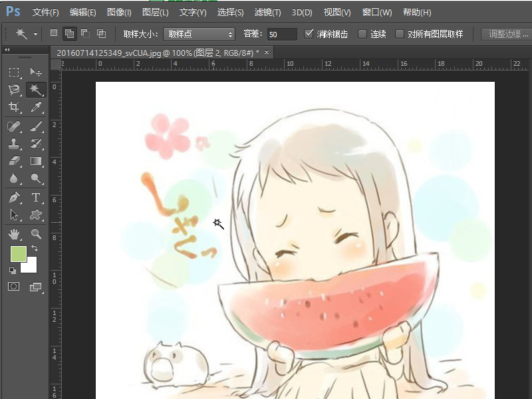Select the Eraser tool
The image size is (532, 399).
tap(13, 161)
